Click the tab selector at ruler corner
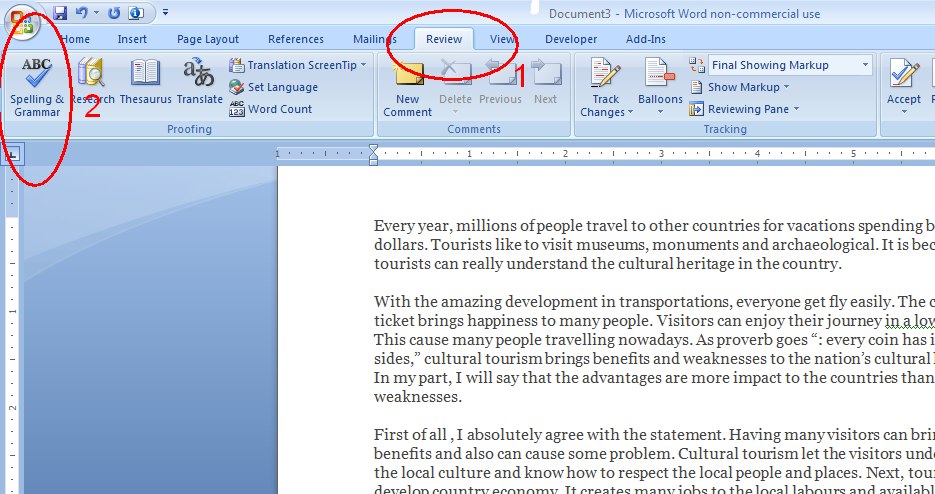Screen dimensions: 935x494 coord(13,155)
